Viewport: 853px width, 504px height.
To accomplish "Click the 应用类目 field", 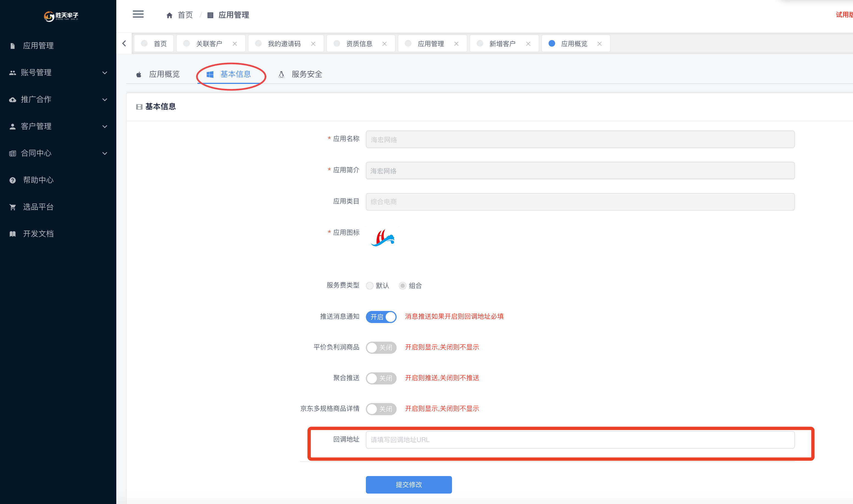I will pyautogui.click(x=580, y=202).
